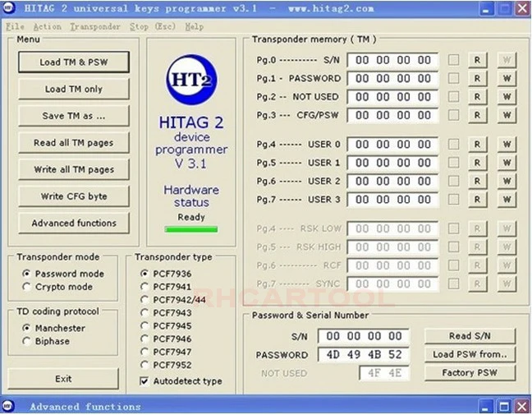Open the File menu
The height and width of the screenshot is (415, 532).
point(15,26)
